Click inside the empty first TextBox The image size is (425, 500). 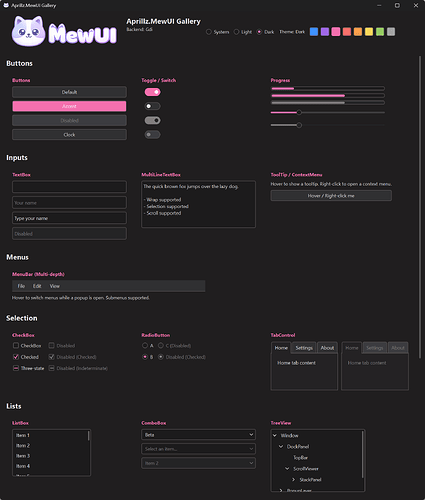click(x=69, y=187)
